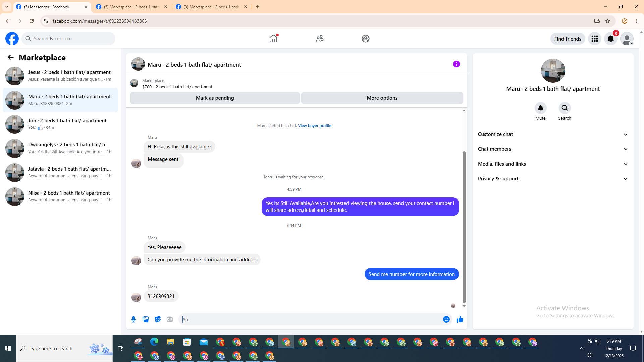Image resolution: width=644 pixels, height=362 pixels.
Task: Open the notifications bell
Action: tap(611, 39)
